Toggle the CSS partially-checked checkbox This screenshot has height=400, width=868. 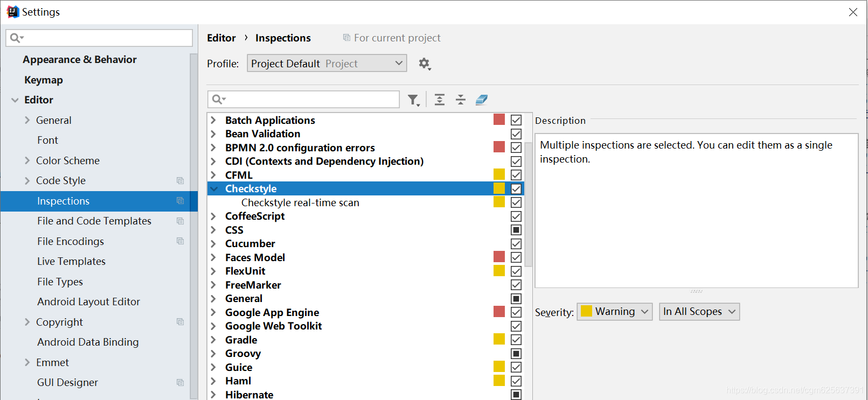coord(516,230)
